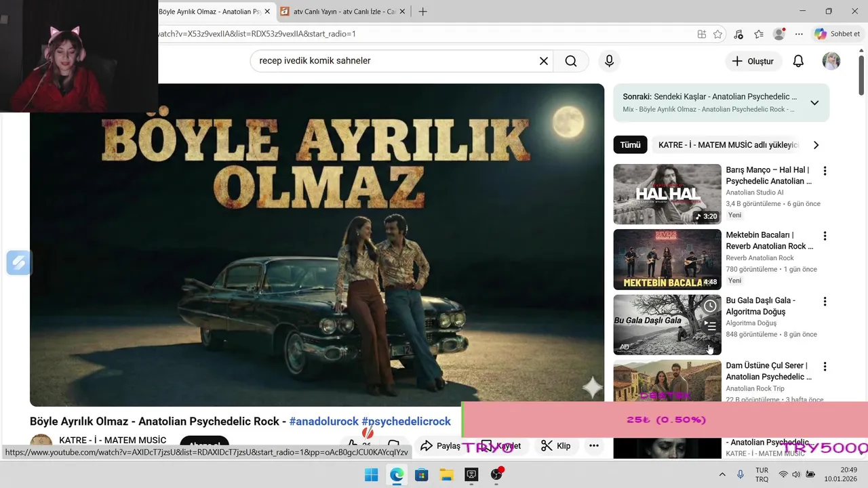Open Copilot 'Sohbet et' button
Viewport: 868px width, 488px height.
pos(838,34)
